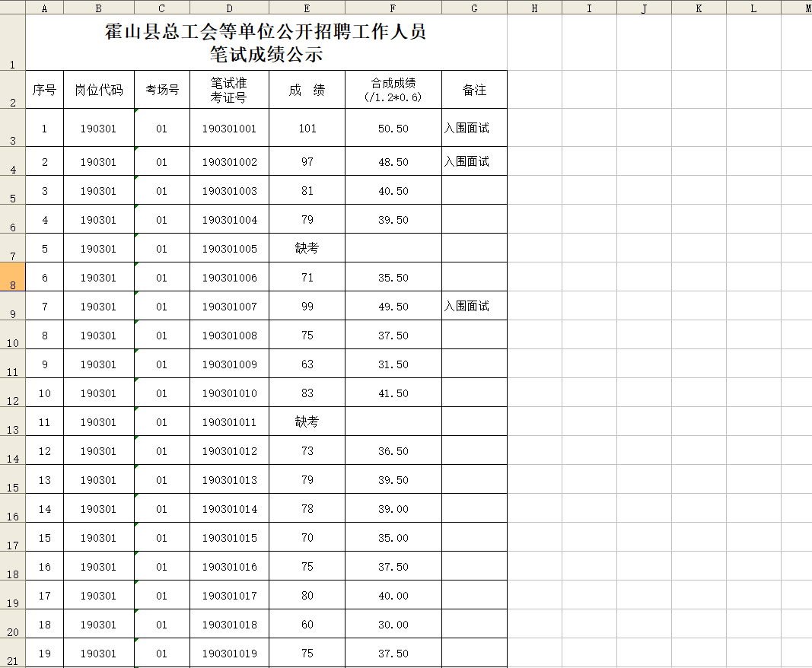812x668 pixels.
Task: Select column B header
Action: click(x=99, y=8)
